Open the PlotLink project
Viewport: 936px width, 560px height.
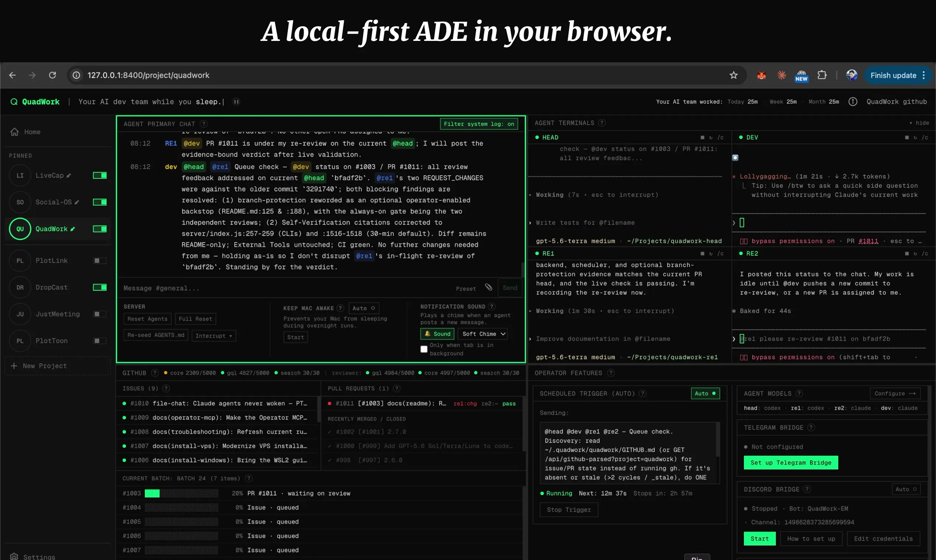pyautogui.click(x=51, y=261)
